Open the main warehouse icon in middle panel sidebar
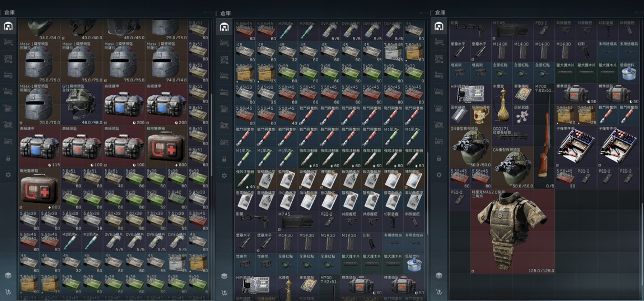 (x=224, y=27)
